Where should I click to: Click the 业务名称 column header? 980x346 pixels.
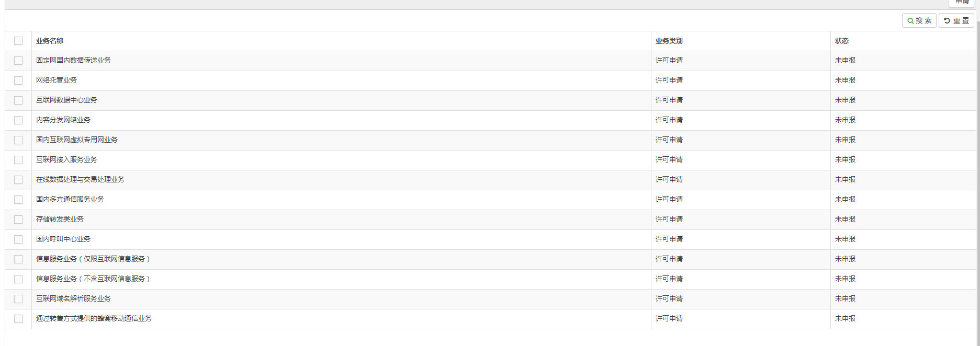point(50,41)
